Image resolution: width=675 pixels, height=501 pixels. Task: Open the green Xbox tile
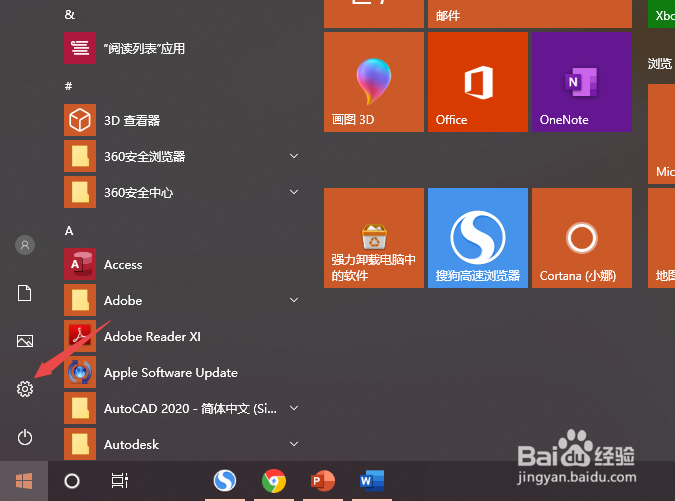tap(662, 14)
